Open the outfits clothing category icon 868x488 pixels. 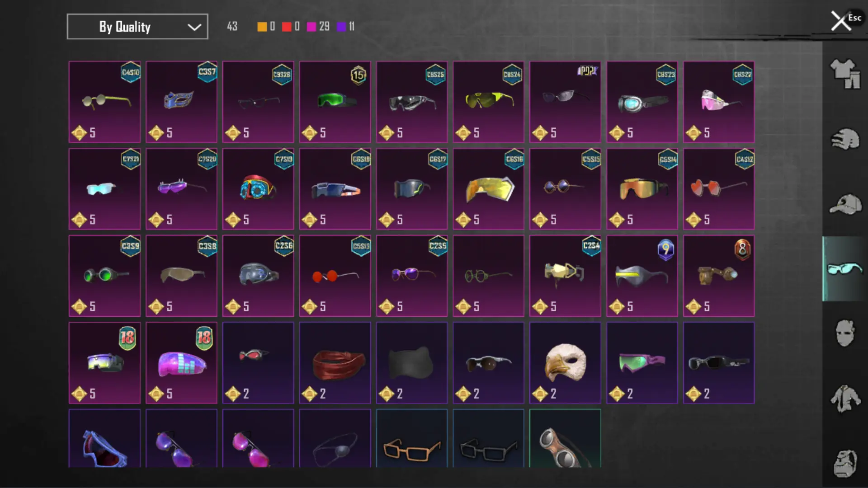(844, 74)
